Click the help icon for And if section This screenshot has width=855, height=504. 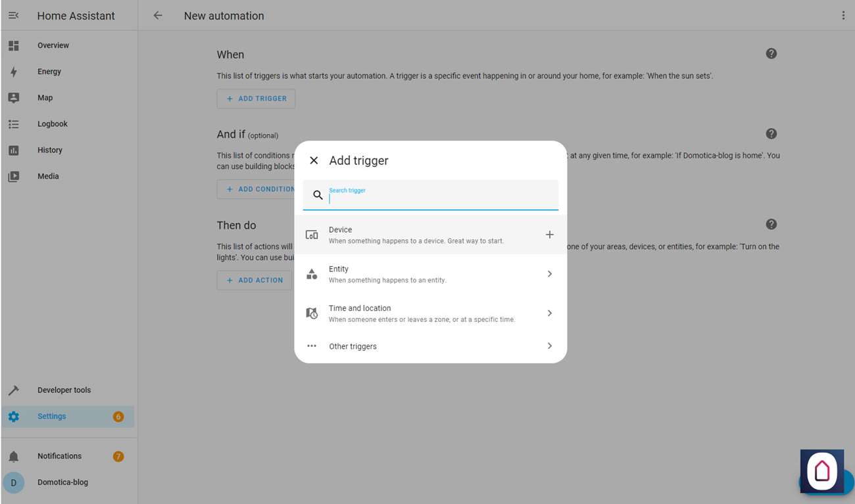(x=771, y=134)
